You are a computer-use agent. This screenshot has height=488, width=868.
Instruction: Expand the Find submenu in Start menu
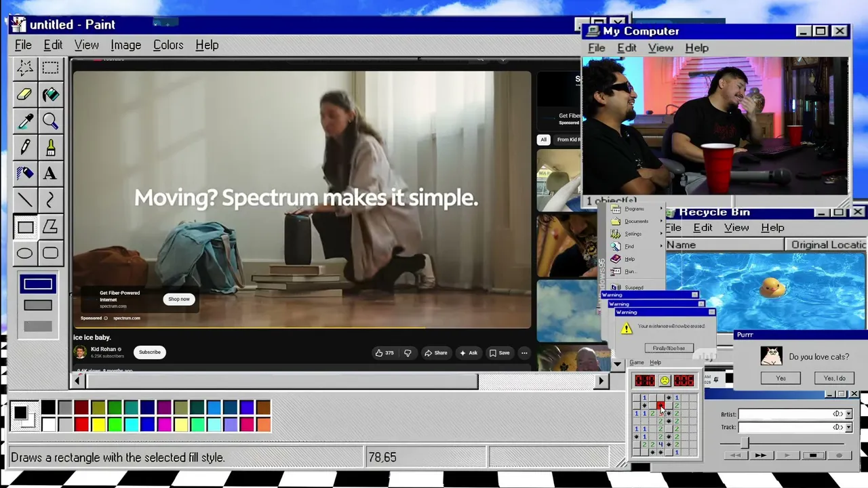pyautogui.click(x=662, y=246)
